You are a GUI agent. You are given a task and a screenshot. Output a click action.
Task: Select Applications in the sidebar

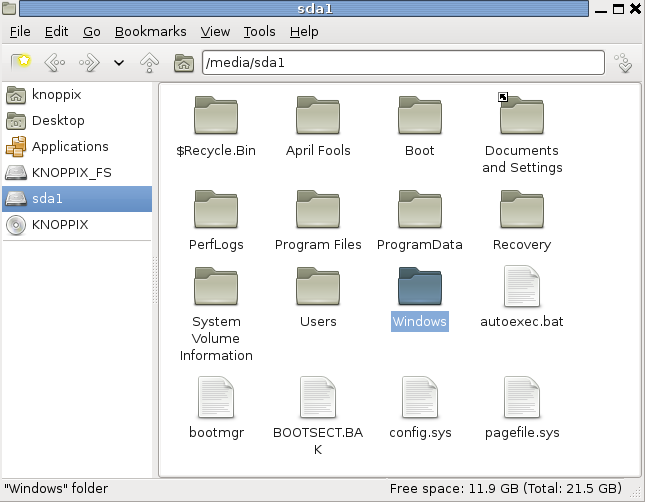(x=77, y=146)
